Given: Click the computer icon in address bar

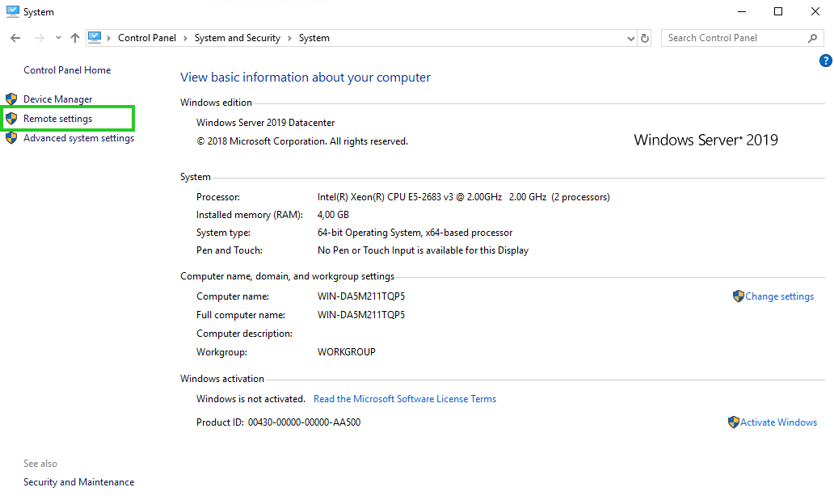Looking at the screenshot, I should click(95, 37).
